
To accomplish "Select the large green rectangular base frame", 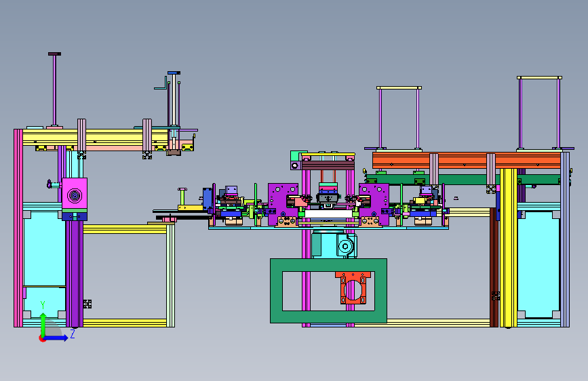I will click(x=328, y=291).
